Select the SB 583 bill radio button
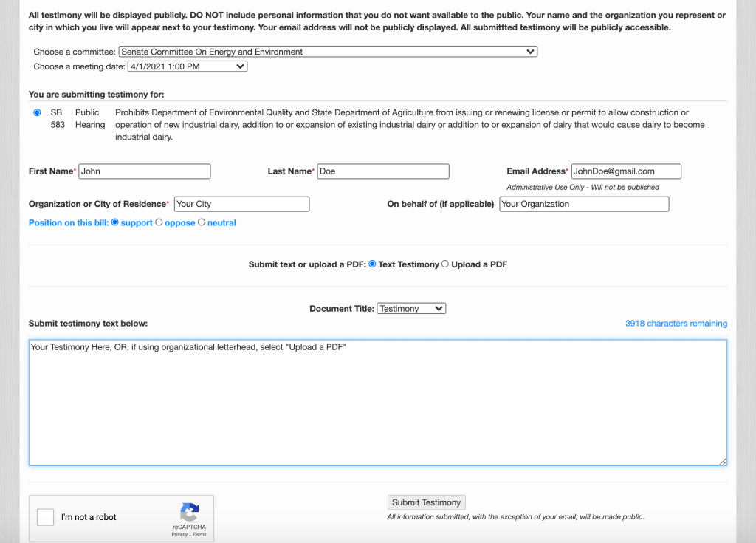 37,113
